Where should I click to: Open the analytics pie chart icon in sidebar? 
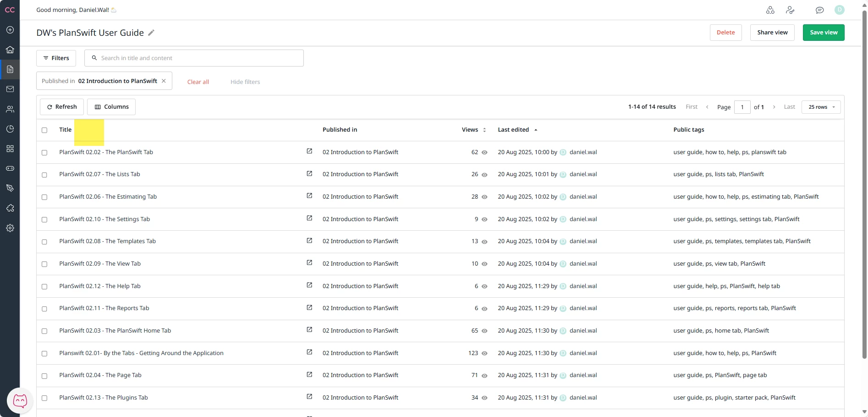(10, 129)
